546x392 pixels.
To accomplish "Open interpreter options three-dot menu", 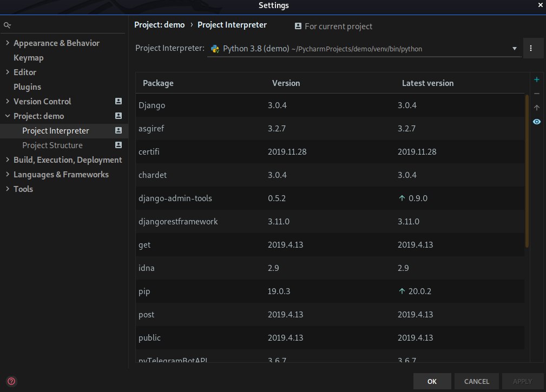I will click(531, 48).
